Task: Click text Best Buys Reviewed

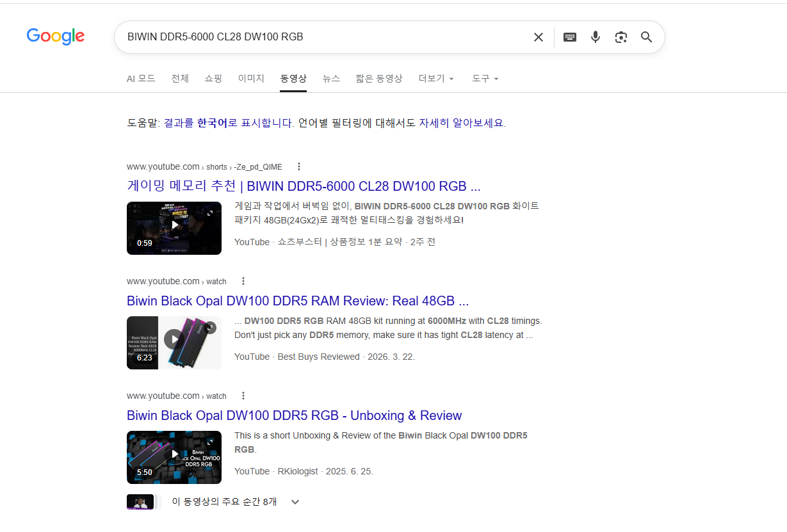Action: [318, 357]
